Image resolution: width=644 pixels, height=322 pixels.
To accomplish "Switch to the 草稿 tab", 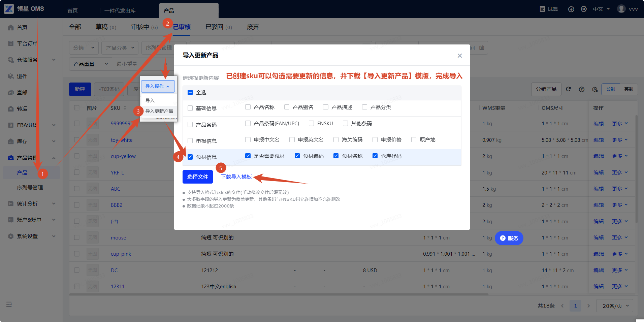I will 106,27.
